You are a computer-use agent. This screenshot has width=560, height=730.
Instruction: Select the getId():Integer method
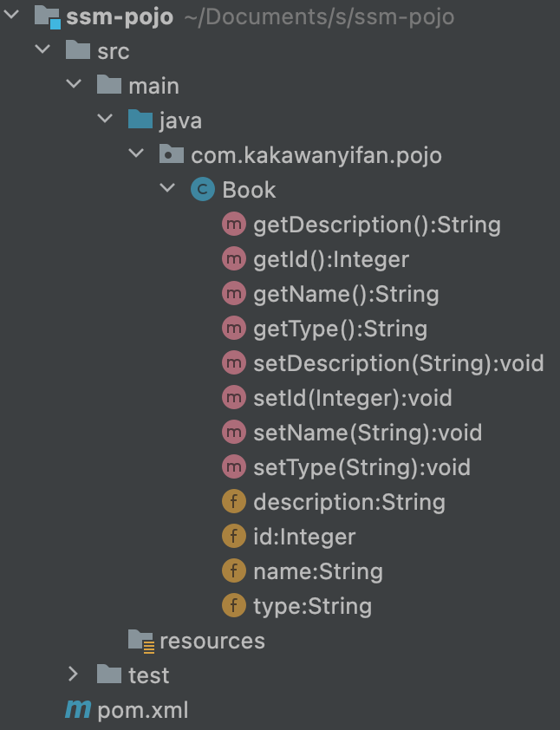pyautogui.click(x=330, y=259)
